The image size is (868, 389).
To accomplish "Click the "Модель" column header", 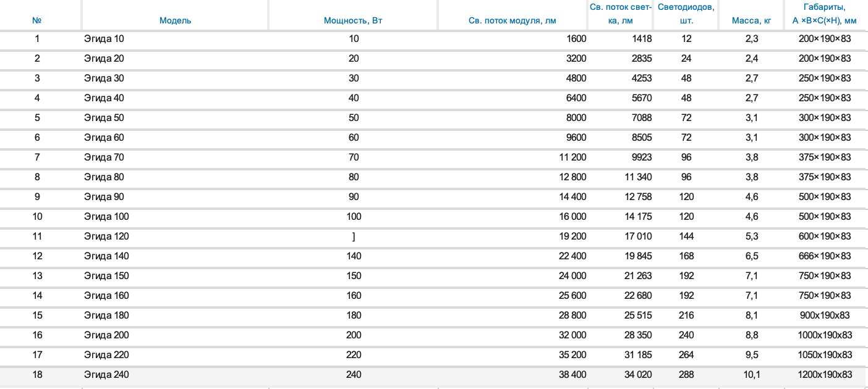I will pos(175,20).
